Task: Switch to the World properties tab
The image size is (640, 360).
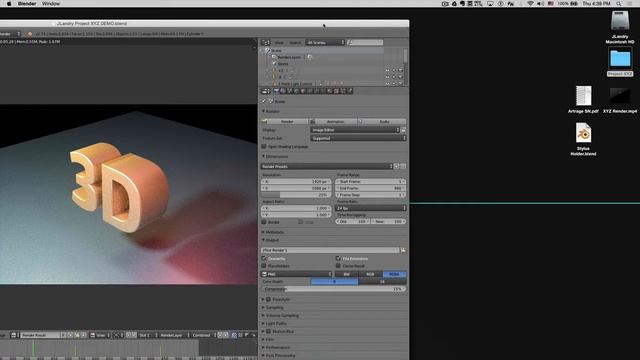Action: [x=296, y=91]
